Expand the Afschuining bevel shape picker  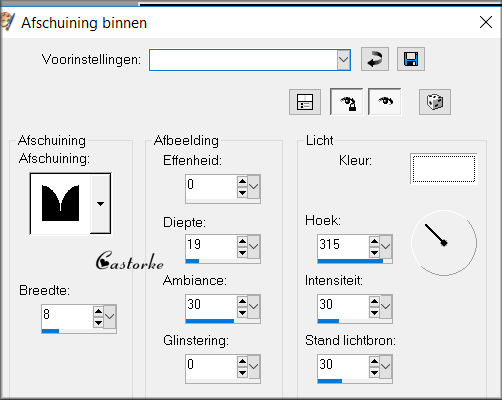click(100, 204)
